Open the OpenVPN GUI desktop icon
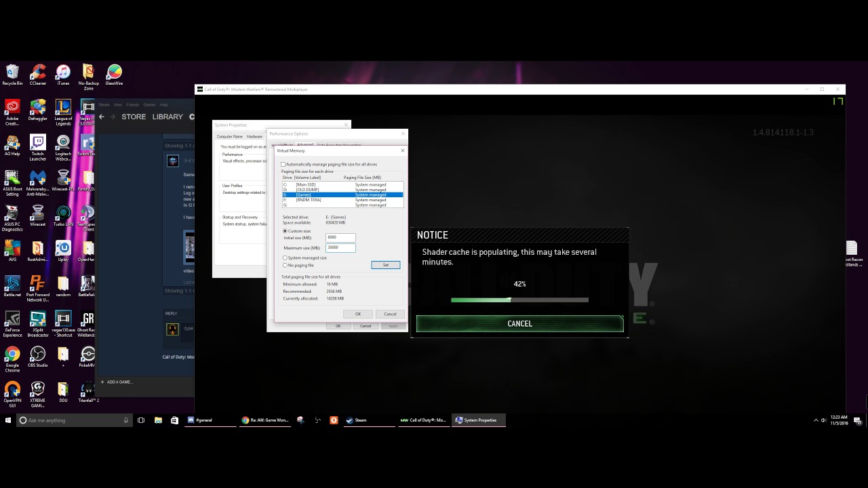The width and height of the screenshot is (868, 488). [12, 394]
